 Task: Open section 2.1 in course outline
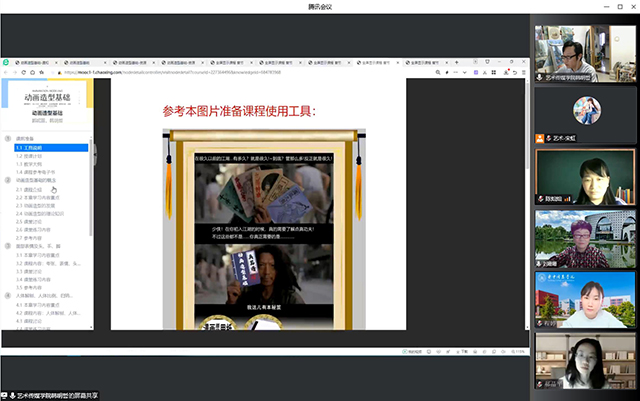[x=29, y=189]
